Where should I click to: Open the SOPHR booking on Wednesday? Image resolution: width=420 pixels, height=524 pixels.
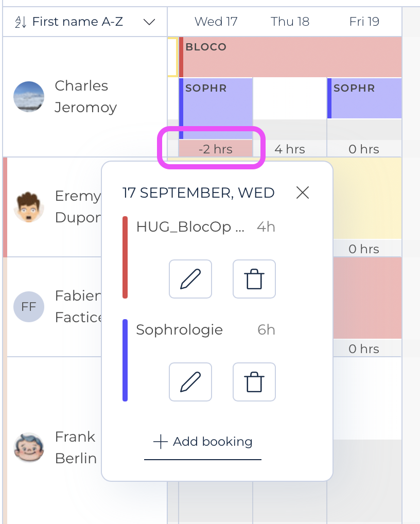(x=216, y=108)
